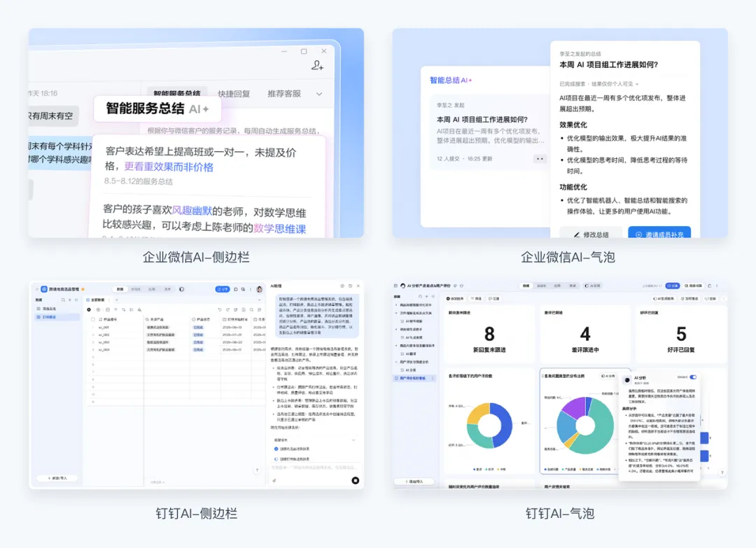756x548 pixels.
Task: Collapse the left sidebar in the table window
Action: click(77, 300)
